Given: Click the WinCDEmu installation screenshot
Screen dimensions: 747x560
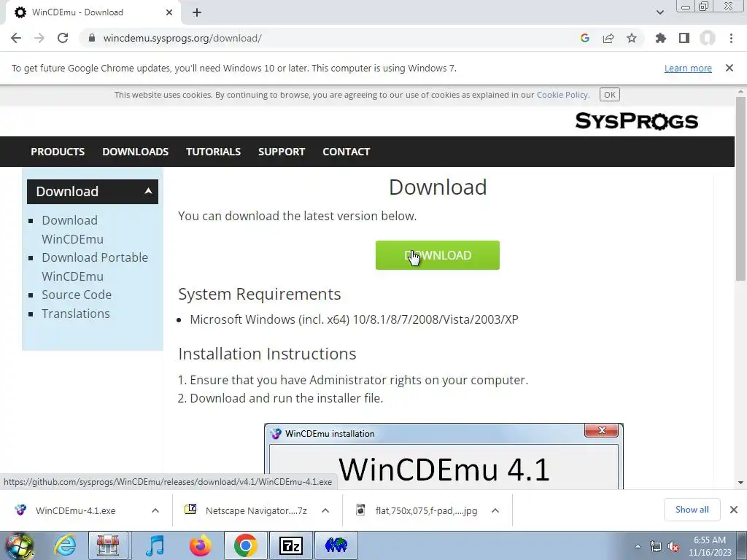Looking at the screenshot, I should click(444, 456).
